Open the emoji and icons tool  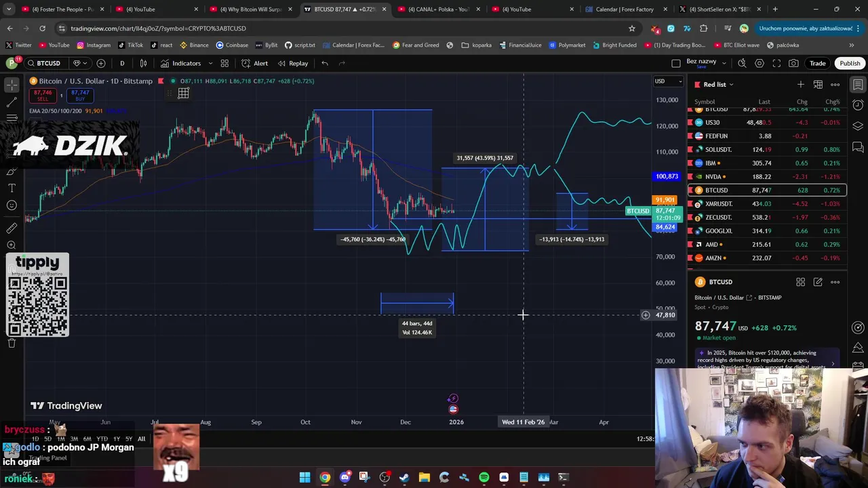[x=12, y=205]
